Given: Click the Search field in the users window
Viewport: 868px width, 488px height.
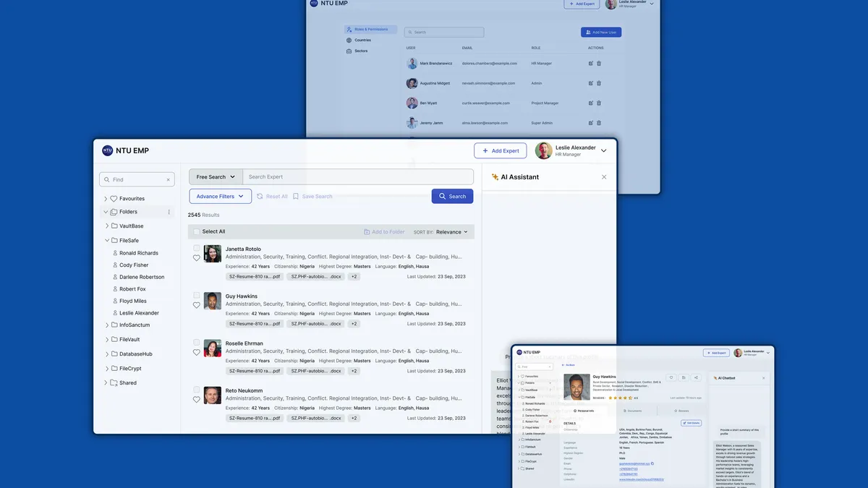Looking at the screenshot, I should 444,32.
